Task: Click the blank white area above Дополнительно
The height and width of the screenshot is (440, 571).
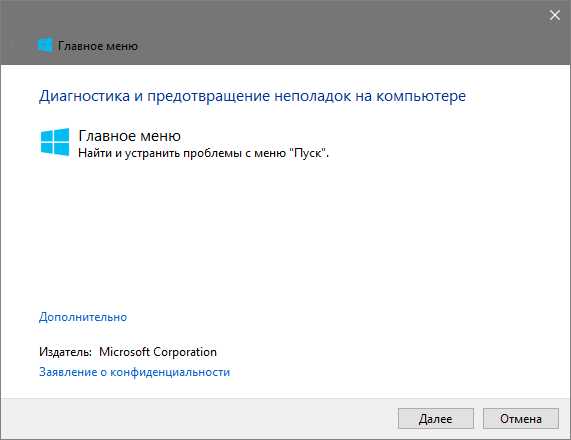Action: 286,233
